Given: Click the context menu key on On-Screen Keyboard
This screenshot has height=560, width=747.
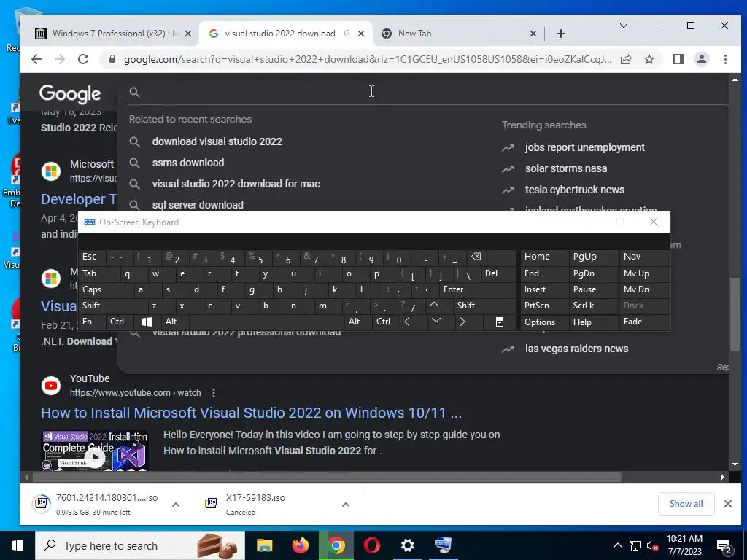Looking at the screenshot, I should click(x=499, y=322).
